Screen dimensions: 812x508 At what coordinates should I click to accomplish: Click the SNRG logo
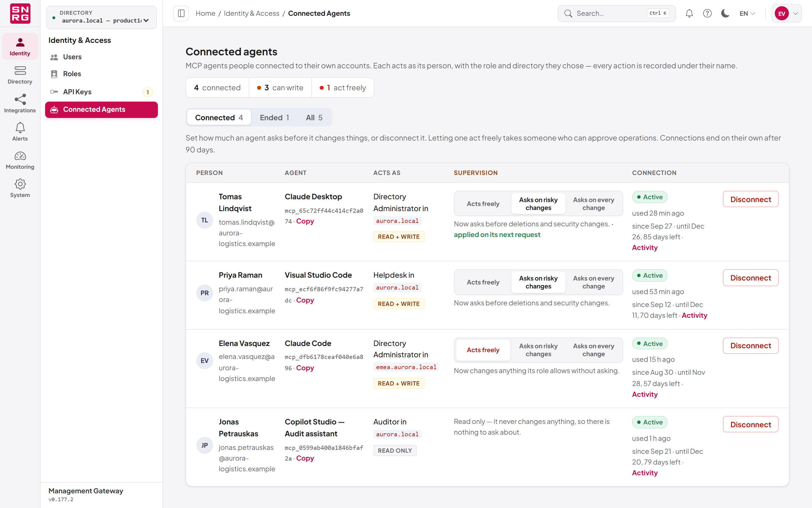click(x=20, y=14)
